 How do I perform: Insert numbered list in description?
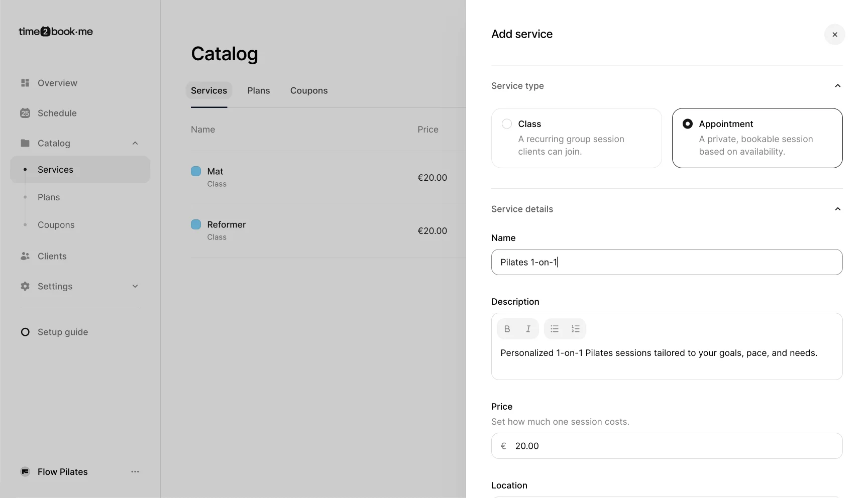[576, 329]
